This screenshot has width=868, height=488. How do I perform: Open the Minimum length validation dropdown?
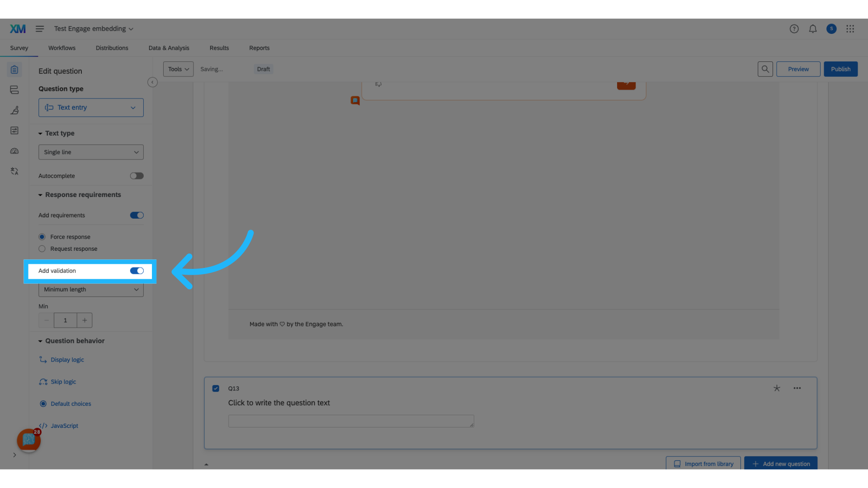click(91, 290)
